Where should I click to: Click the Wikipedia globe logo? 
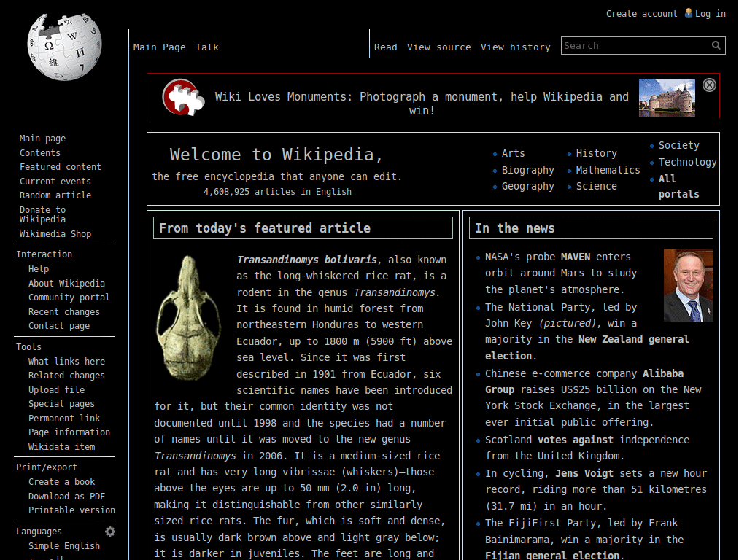pyautogui.click(x=64, y=47)
